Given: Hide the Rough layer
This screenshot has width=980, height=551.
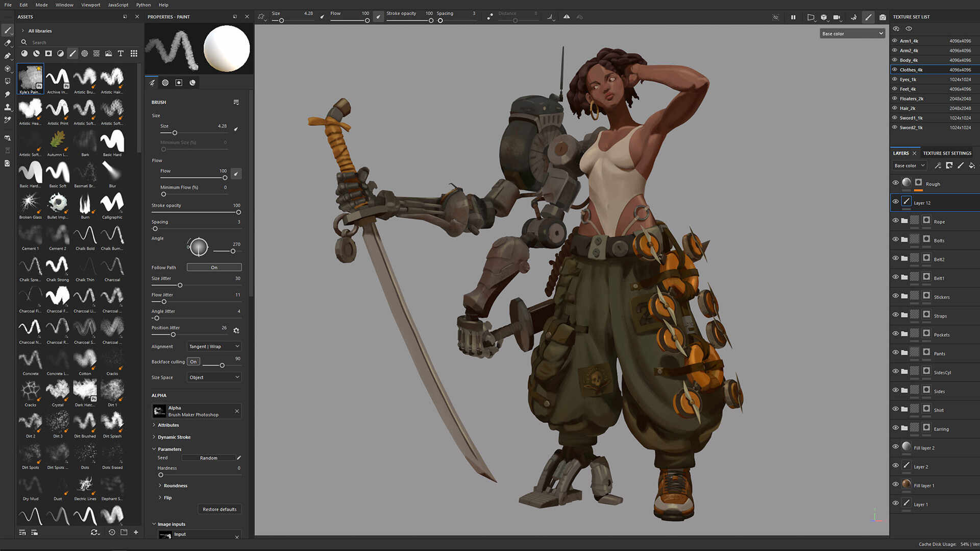Looking at the screenshot, I should click(x=895, y=182).
